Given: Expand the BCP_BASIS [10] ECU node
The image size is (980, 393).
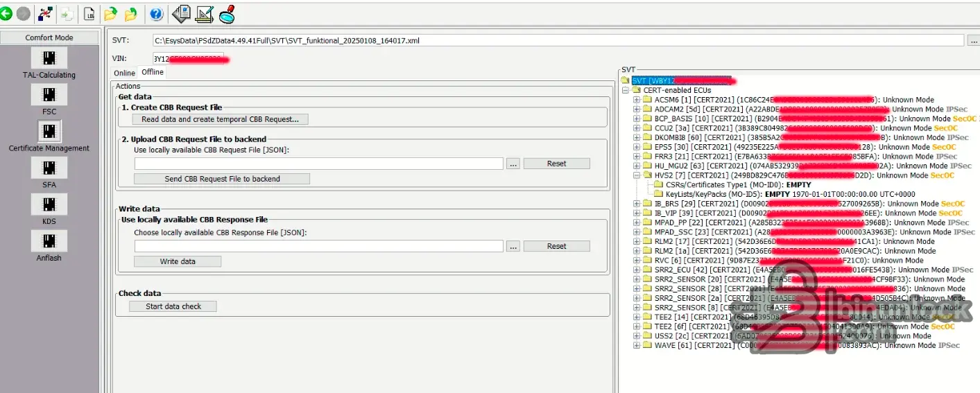Looking at the screenshot, I should pyautogui.click(x=637, y=119).
